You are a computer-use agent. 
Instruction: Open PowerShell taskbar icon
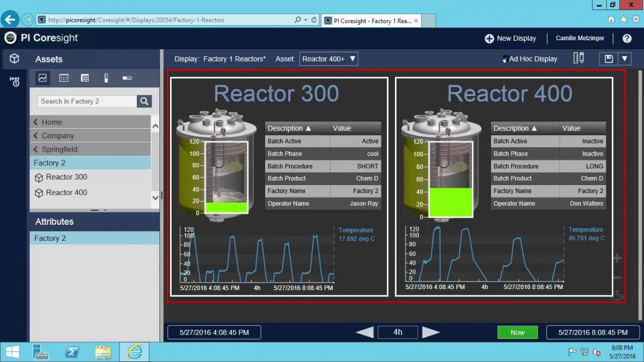72,352
